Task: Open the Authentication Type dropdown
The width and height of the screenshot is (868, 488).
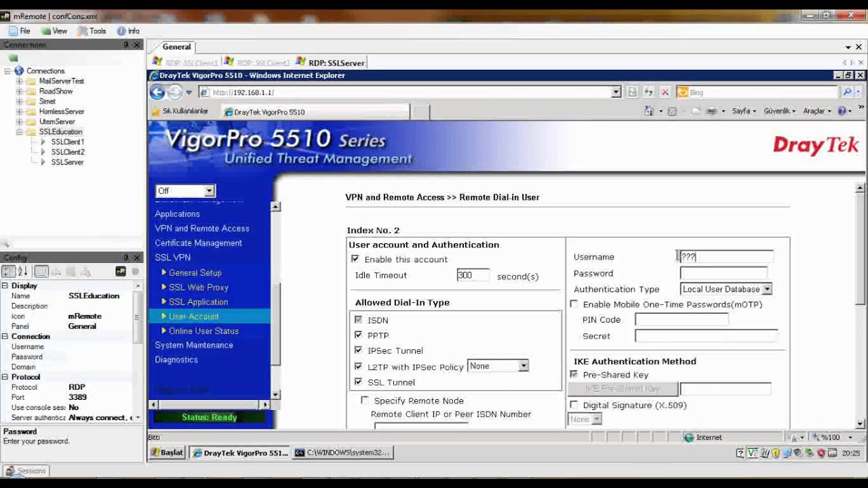Action: point(766,289)
